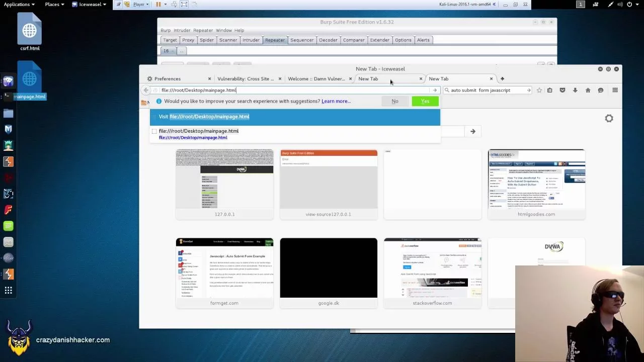Open the Intruder menu in Burp Suite
Image resolution: width=644 pixels, height=362 pixels.
pos(182,30)
